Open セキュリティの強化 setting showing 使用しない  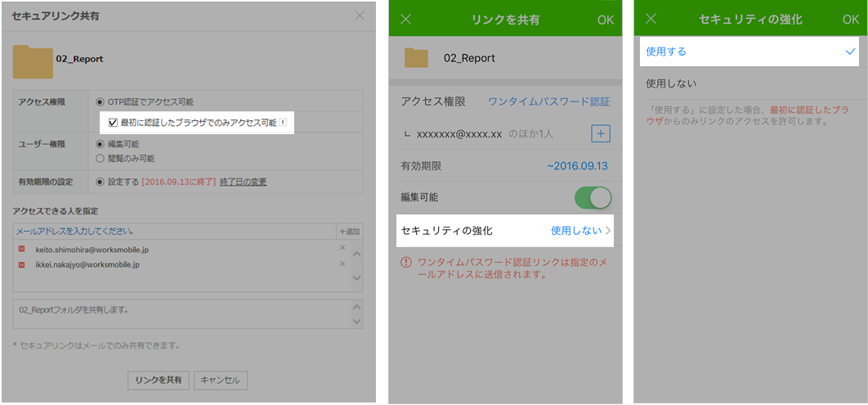coord(505,231)
